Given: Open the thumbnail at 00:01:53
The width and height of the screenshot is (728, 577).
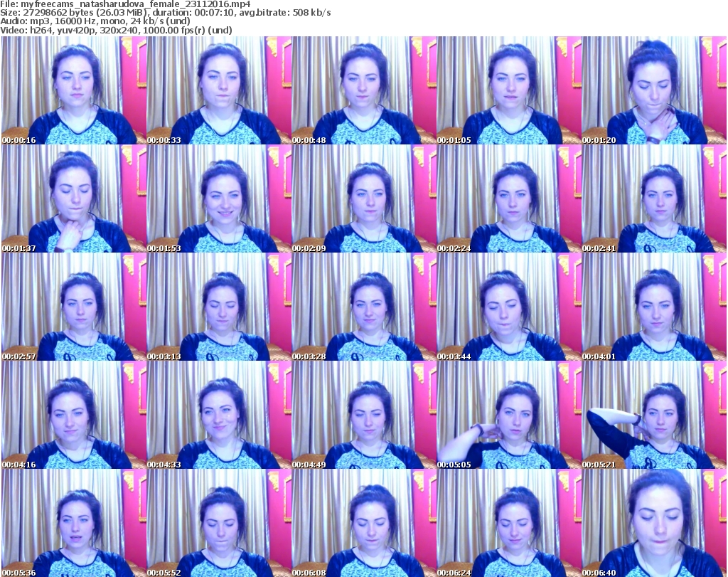Looking at the screenshot, I should tap(219, 198).
